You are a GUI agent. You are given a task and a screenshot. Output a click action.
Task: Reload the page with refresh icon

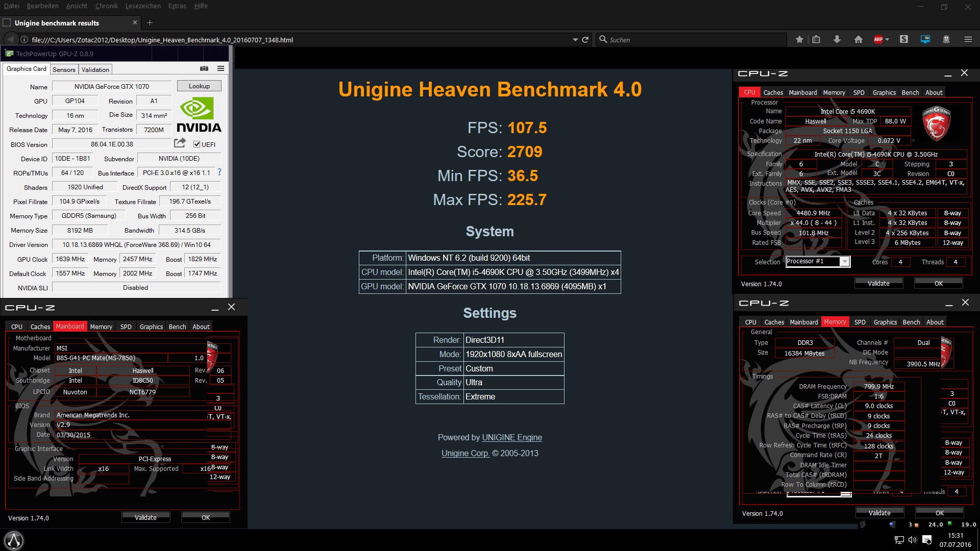[585, 40]
